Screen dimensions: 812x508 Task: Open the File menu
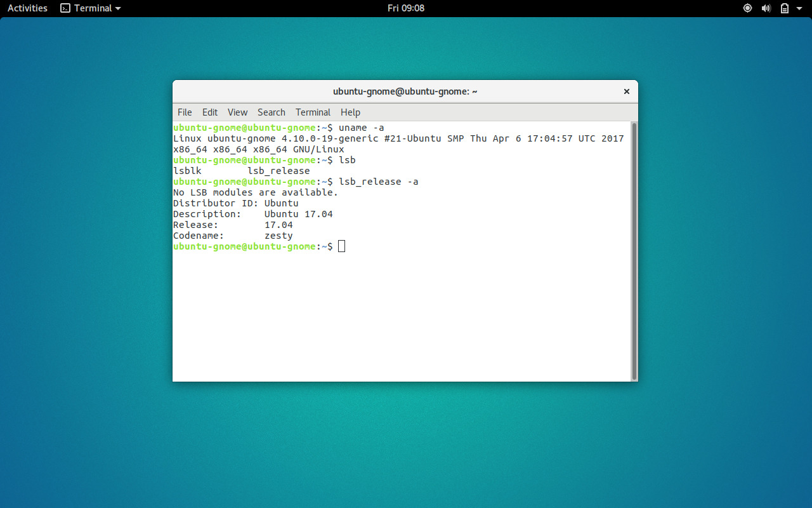[185, 112]
